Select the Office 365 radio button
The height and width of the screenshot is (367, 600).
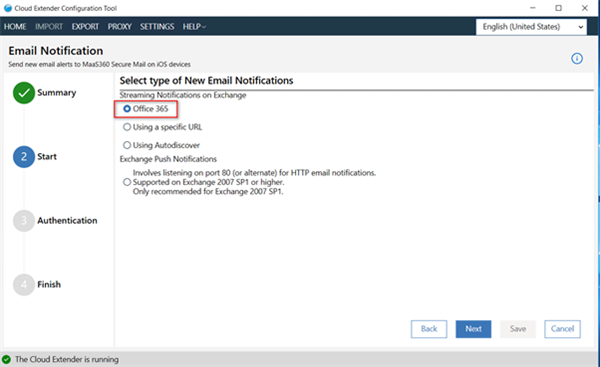coord(127,109)
